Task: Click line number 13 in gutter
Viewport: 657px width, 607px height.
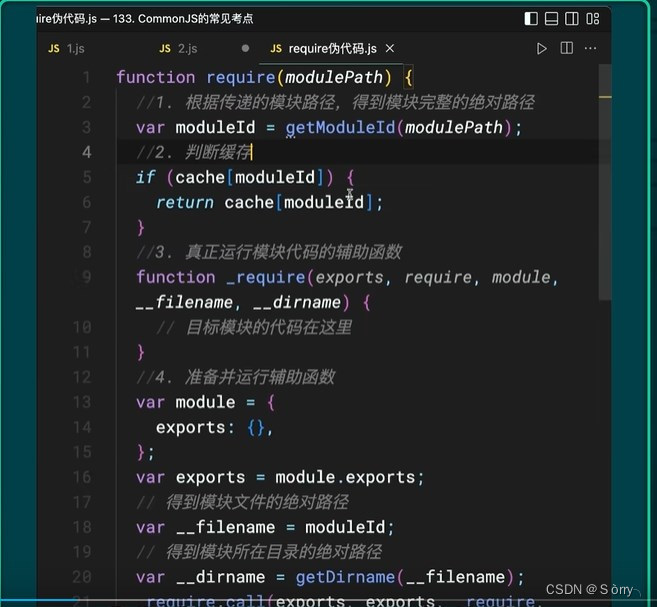Action: (82, 402)
